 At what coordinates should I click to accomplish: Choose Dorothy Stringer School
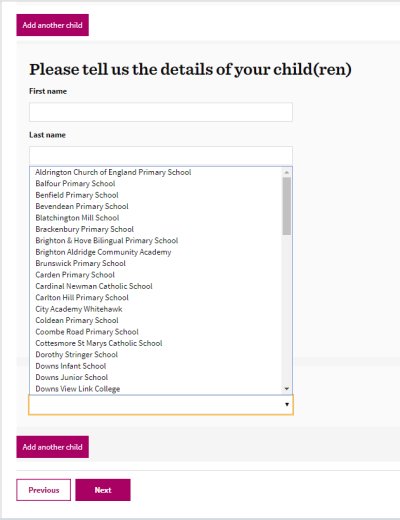(x=156, y=354)
